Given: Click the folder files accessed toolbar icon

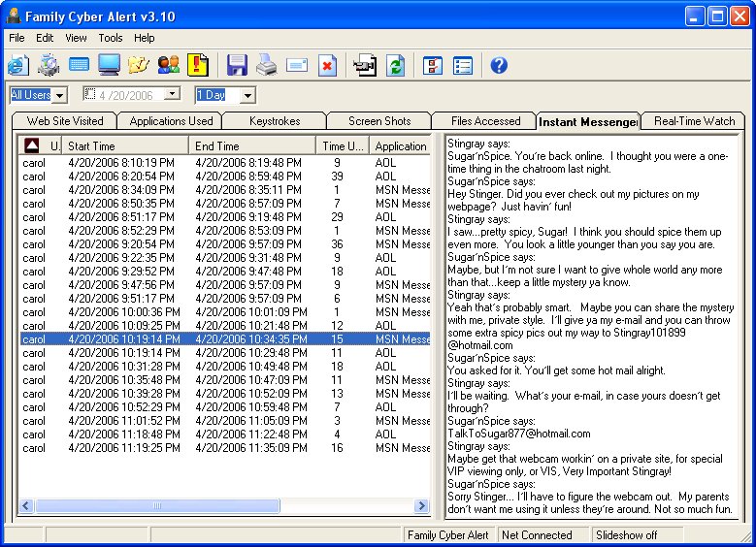Looking at the screenshot, I should pyautogui.click(x=139, y=65).
